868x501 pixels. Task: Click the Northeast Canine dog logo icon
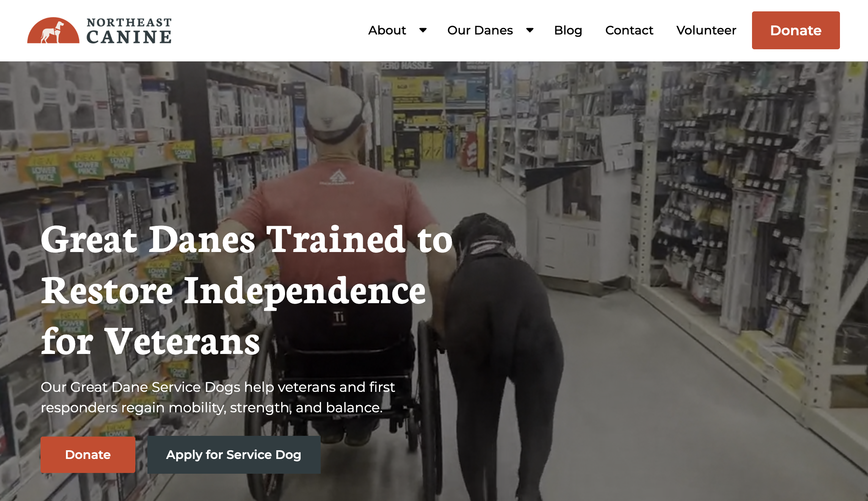pos(53,30)
